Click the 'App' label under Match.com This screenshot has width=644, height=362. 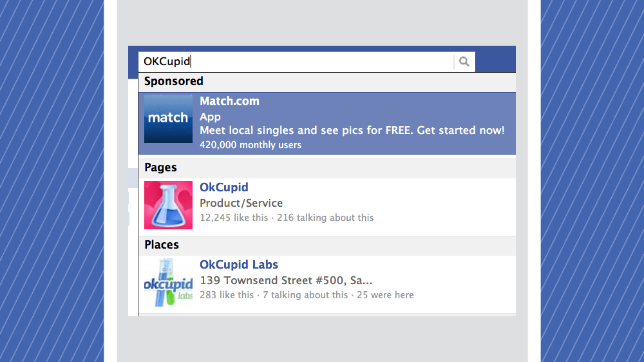[210, 117]
